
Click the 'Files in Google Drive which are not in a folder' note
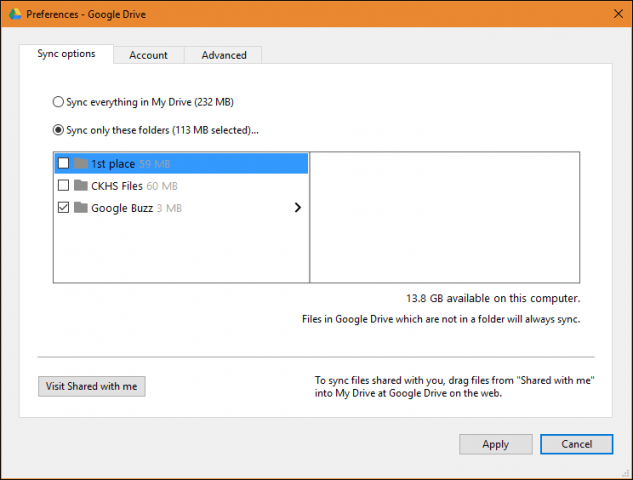coord(441,319)
